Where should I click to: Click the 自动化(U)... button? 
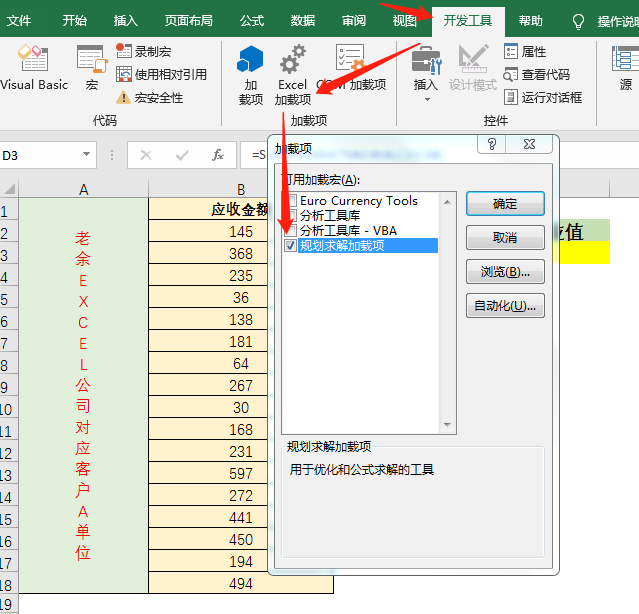tap(505, 305)
